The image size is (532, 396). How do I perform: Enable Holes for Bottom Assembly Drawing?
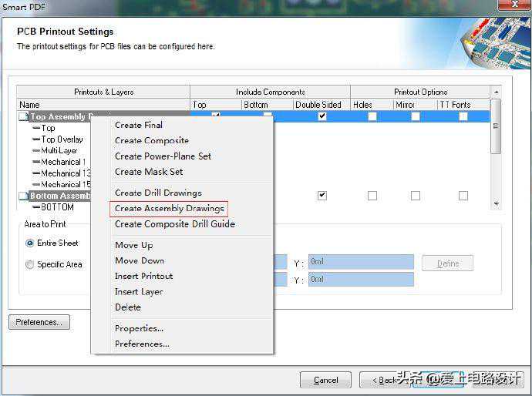point(372,196)
